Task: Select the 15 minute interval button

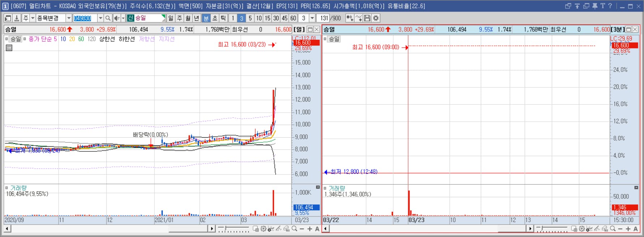Action: coord(267,18)
